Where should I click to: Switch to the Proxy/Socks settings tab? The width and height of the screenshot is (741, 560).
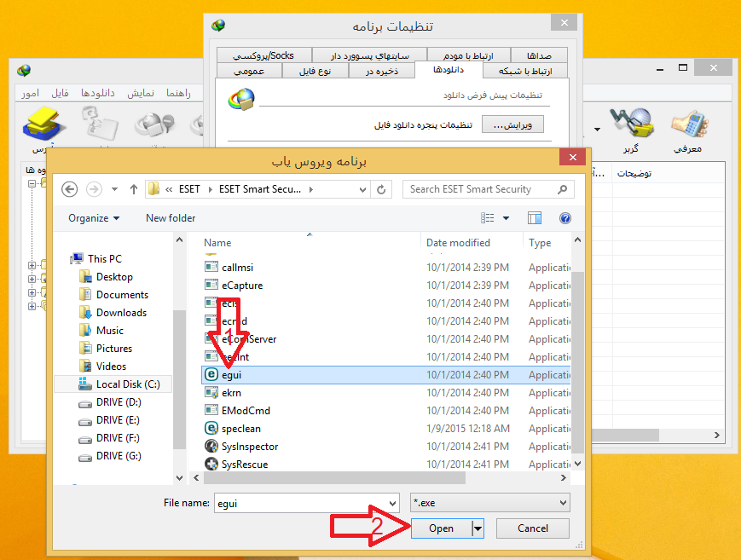click(x=263, y=55)
